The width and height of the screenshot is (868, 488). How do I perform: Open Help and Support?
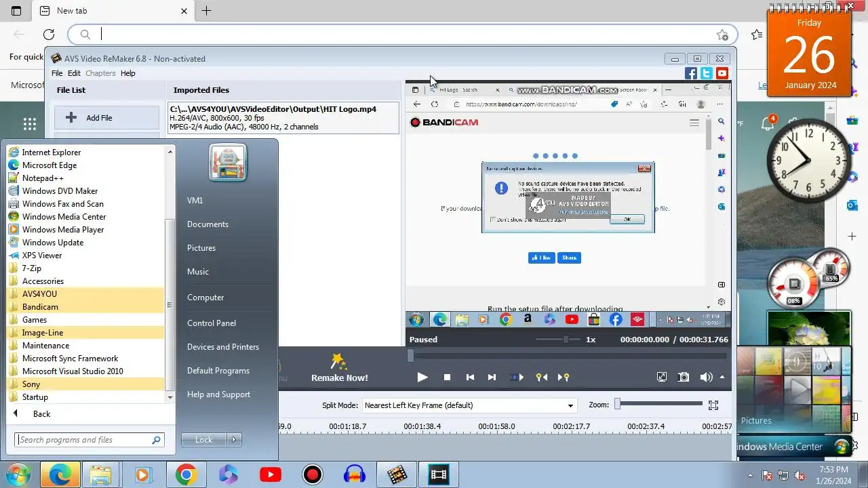(218, 394)
